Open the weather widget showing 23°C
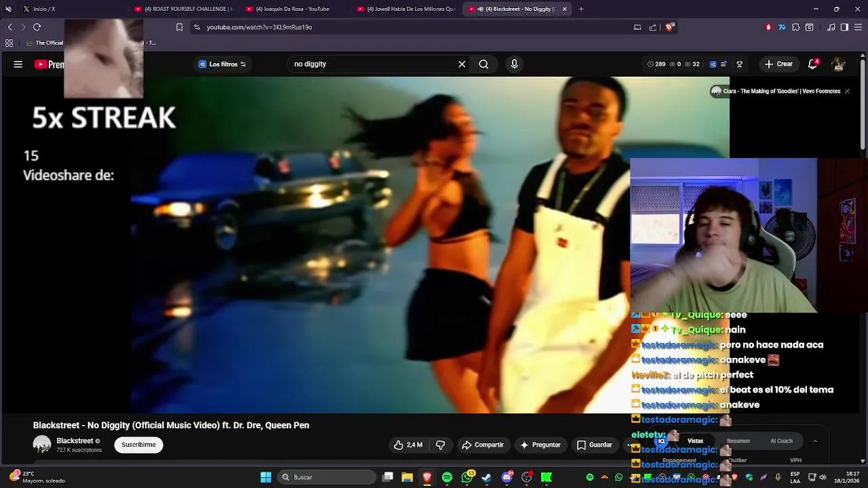 (x=37, y=477)
